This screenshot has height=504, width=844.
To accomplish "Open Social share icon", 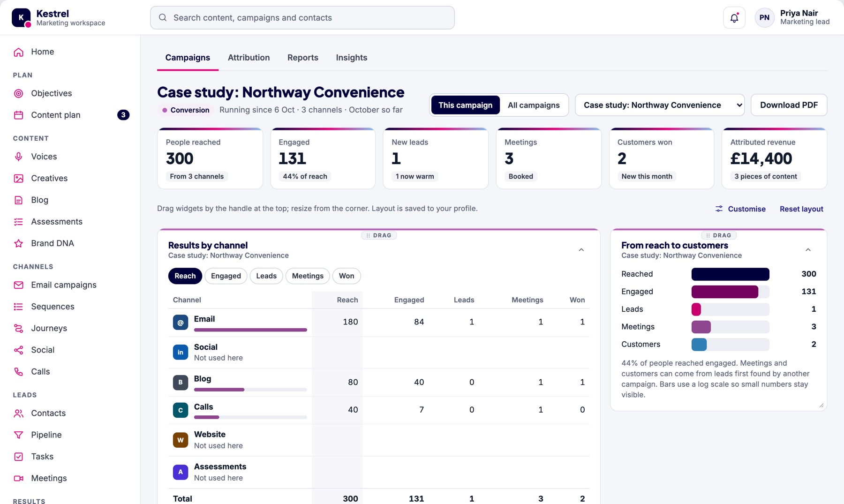I will tap(19, 350).
